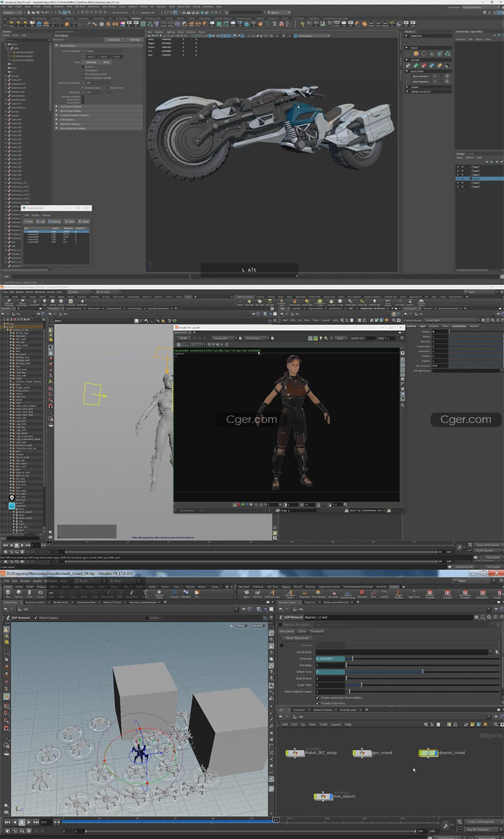
Task: Select the dopnet_crowd node icon
Action: 428,753
